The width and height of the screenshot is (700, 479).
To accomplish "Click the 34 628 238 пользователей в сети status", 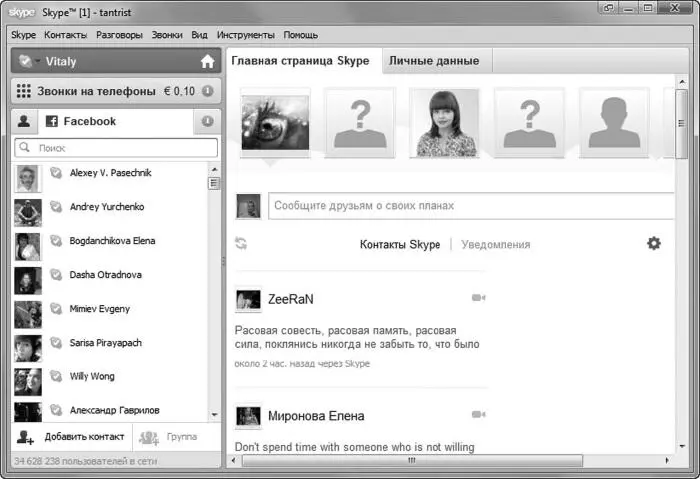I will coord(86,461).
